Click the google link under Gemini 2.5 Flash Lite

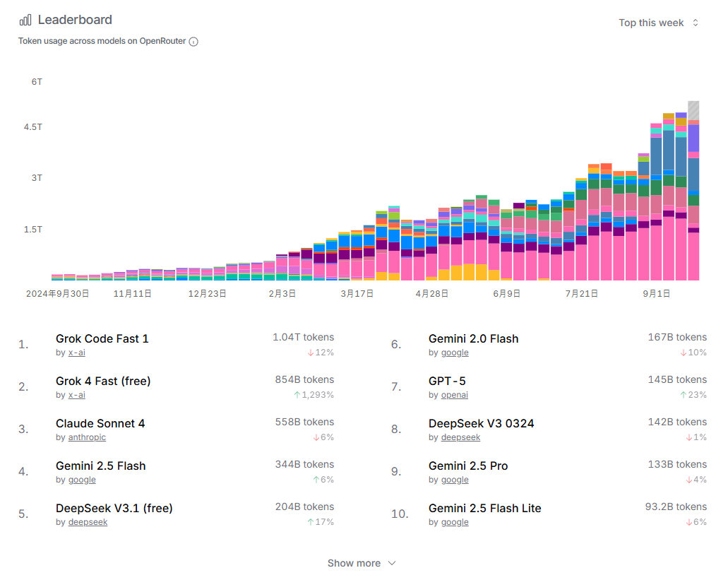(x=454, y=522)
